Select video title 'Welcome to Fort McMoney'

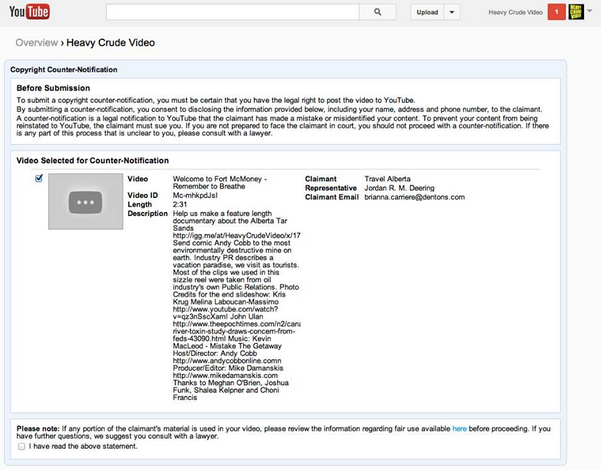coord(220,182)
